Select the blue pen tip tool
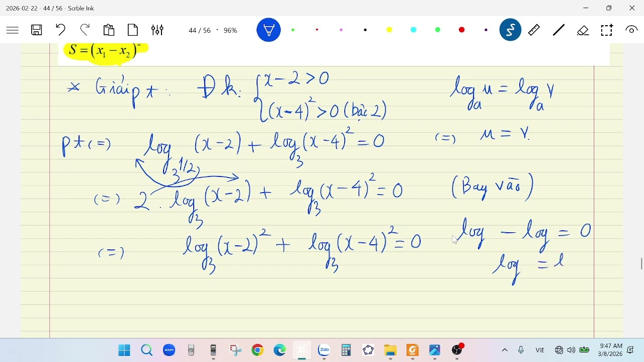Viewport: 644px width, 362px height. pos(269,30)
